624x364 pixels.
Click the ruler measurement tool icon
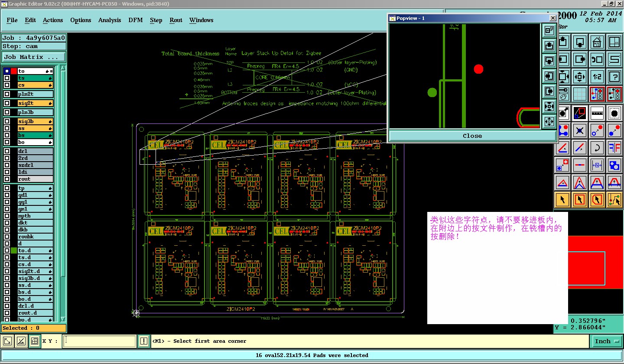tap(597, 114)
